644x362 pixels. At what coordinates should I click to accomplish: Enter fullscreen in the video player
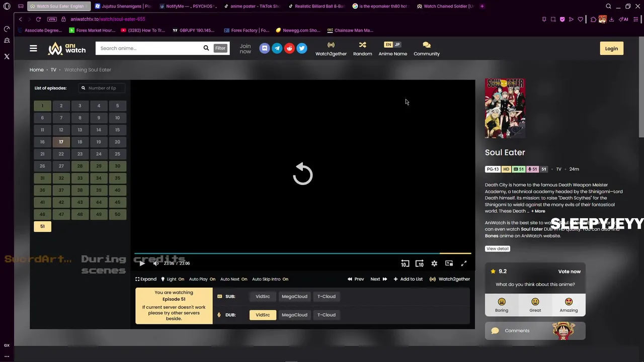[x=464, y=263]
